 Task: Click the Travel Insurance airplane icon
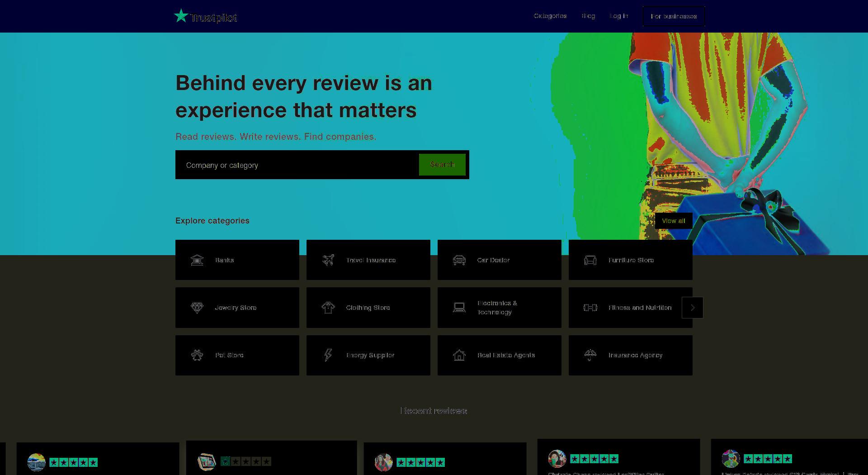pyautogui.click(x=328, y=260)
